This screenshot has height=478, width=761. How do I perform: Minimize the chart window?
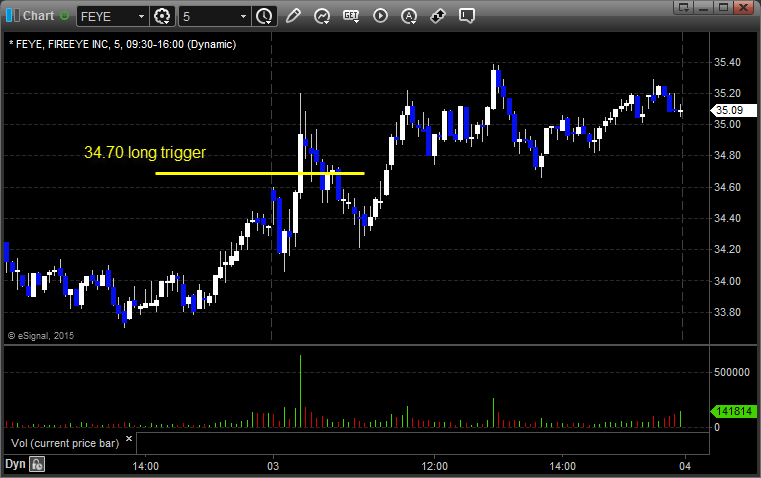click(704, 7)
